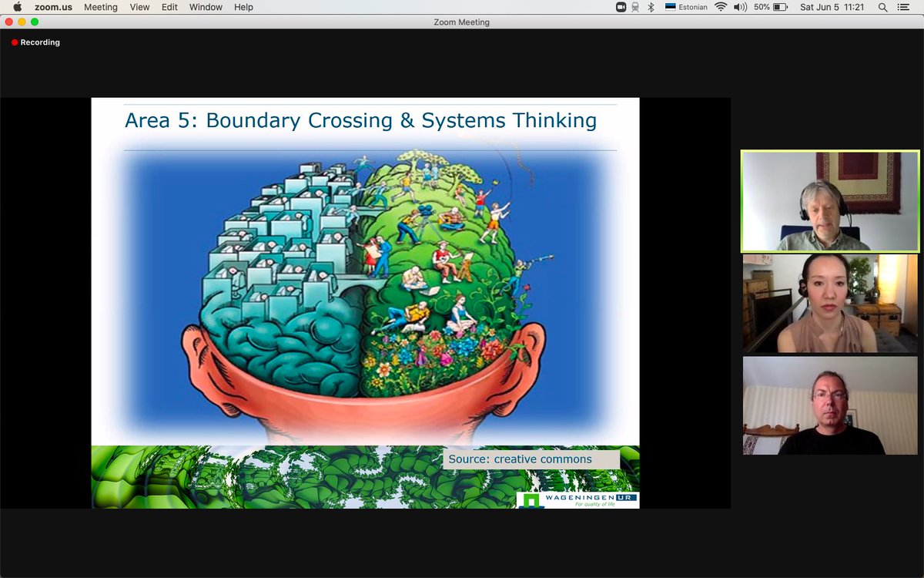Select the man in black shirt video tile
This screenshot has width=924, height=578.
[x=831, y=405]
